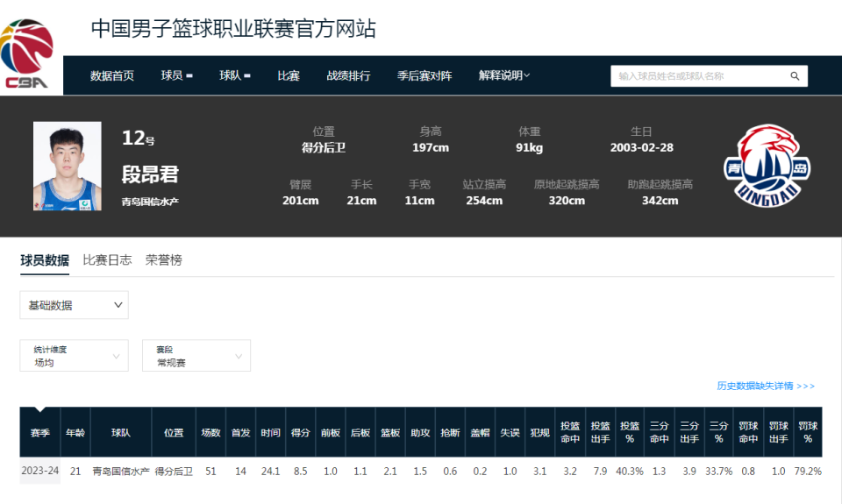The width and height of the screenshot is (842, 504).
Task: Sort table by 失误 column
Action: pyautogui.click(x=510, y=433)
